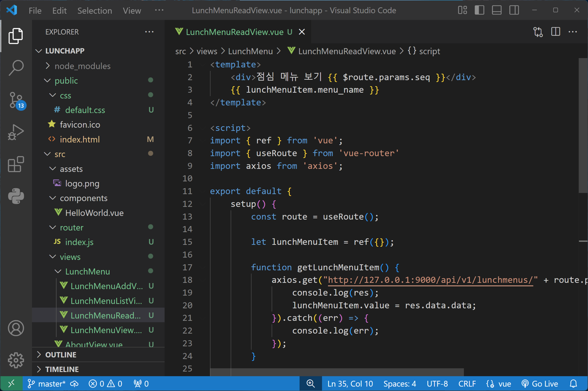Viewport: 588px width, 391px height.
Task: Open router index.js file
Action: click(x=98, y=242)
